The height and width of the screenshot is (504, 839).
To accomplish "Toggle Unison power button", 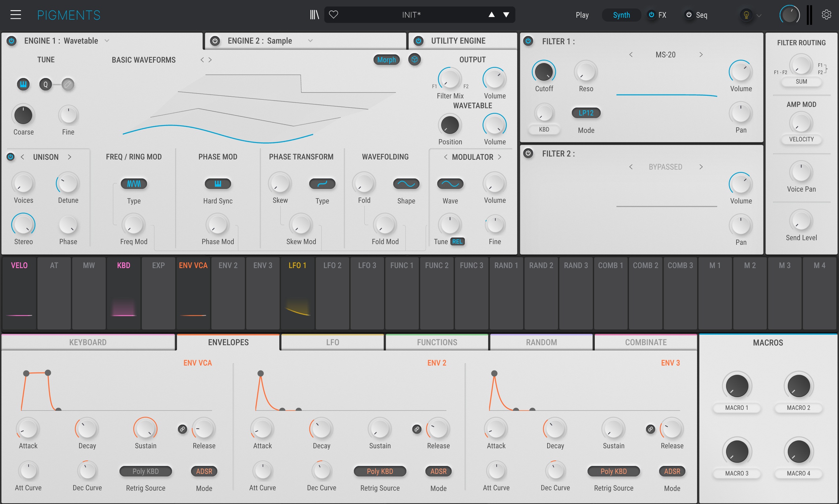I will pos(10,157).
